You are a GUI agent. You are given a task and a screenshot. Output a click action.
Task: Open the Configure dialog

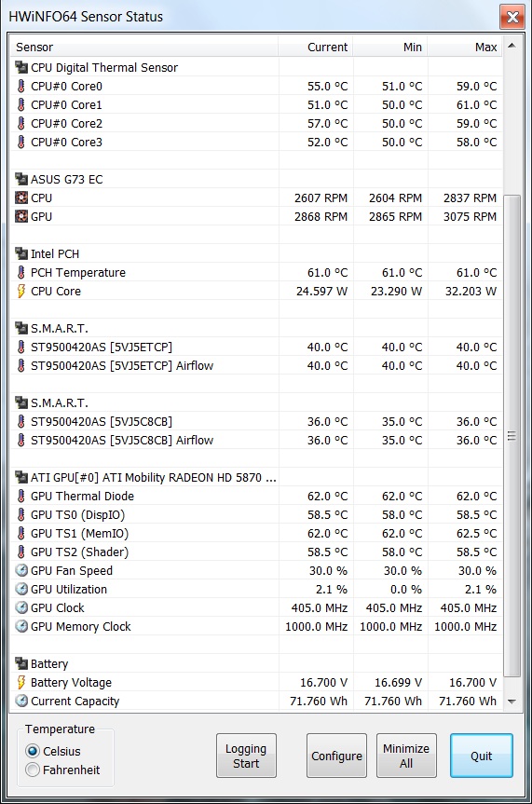pos(336,756)
